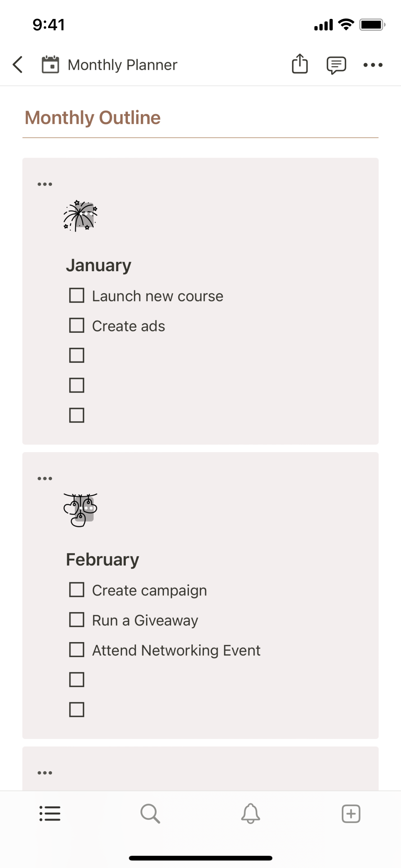Viewport: 401px width, 868px height.
Task: Open notifications via the bell icon
Action: (x=251, y=813)
